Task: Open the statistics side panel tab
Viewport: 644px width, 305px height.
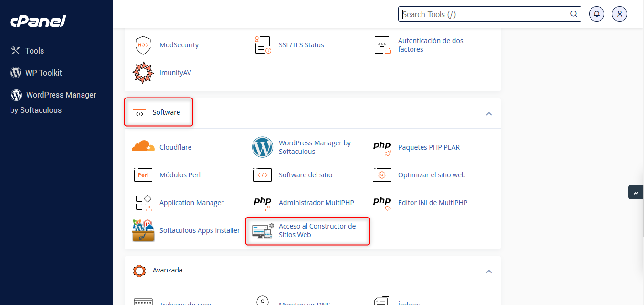Action: point(635,193)
